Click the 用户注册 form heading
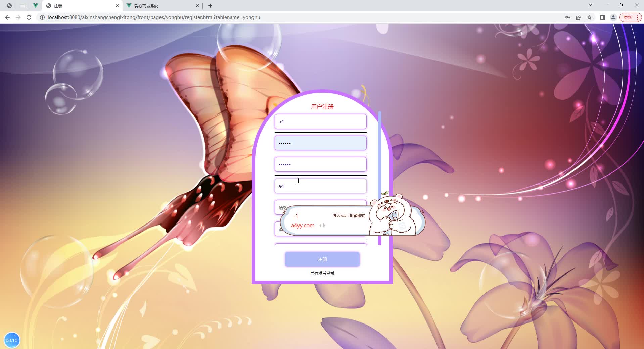The image size is (644, 349). pyautogui.click(x=322, y=107)
